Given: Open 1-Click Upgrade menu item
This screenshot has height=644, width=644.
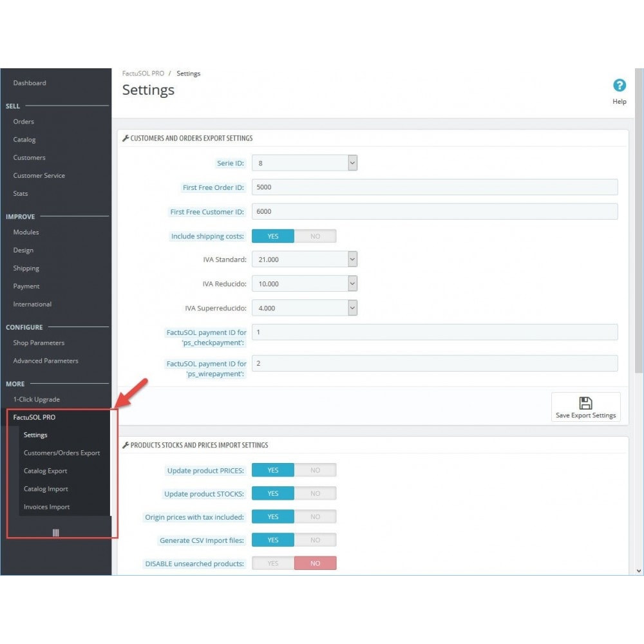Looking at the screenshot, I should pos(36,399).
